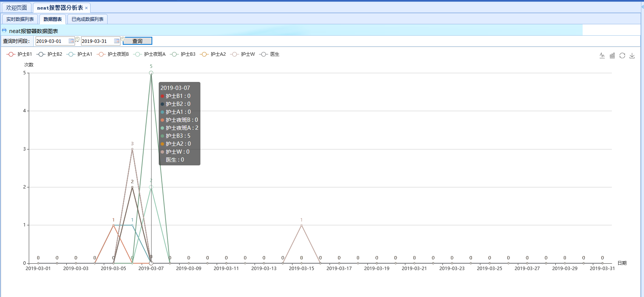644x297 pixels.
Task: Toggle the 医生 legend series
Action: [x=269, y=54]
